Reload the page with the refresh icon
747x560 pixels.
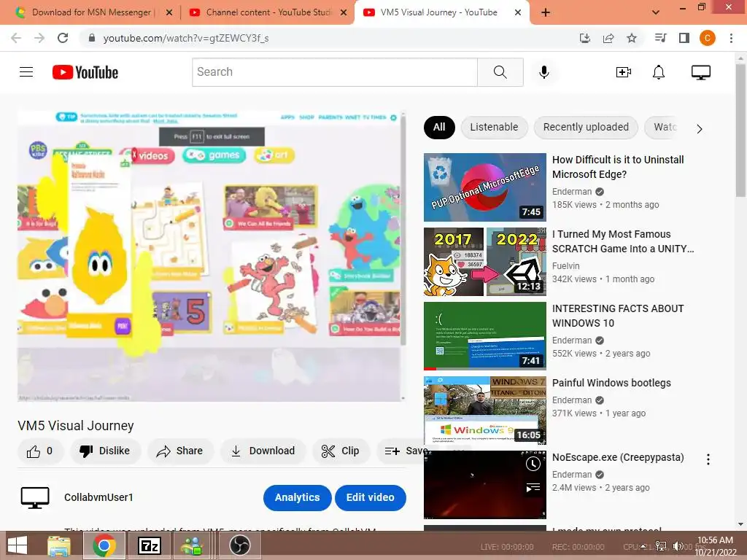click(63, 38)
